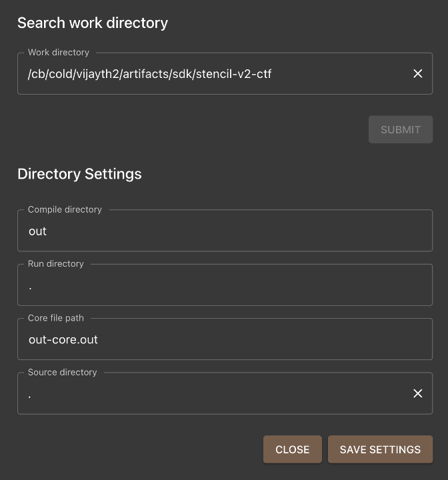Clear the Source directory field with X icon
This screenshot has width=448, height=480.
[x=418, y=393]
